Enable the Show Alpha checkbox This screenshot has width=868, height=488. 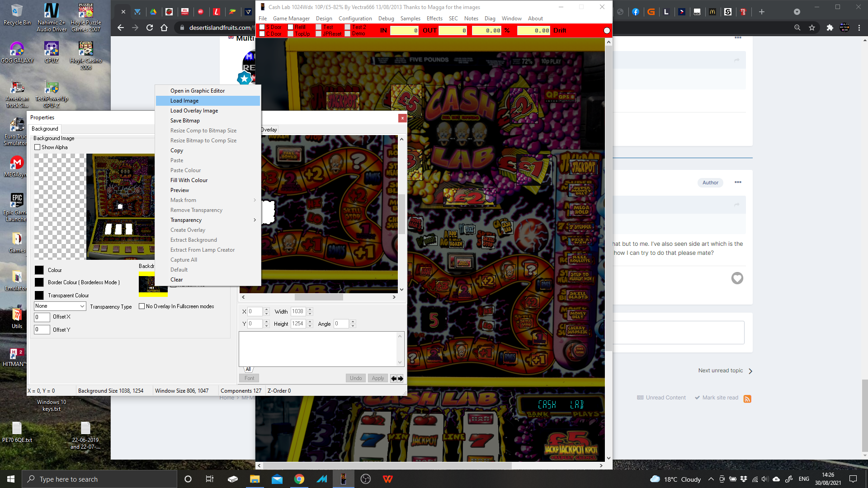point(38,147)
